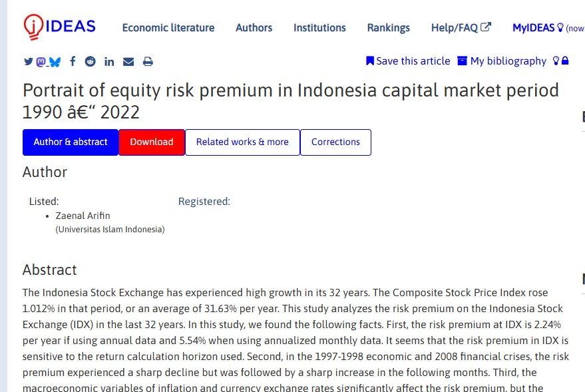The width and height of the screenshot is (585, 392).
Task: Print this page using printer icon
Action: pos(148,61)
